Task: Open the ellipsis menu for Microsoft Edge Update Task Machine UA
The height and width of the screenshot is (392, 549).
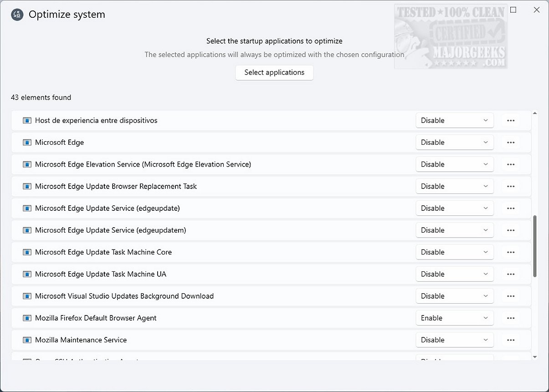Action: pyautogui.click(x=510, y=274)
